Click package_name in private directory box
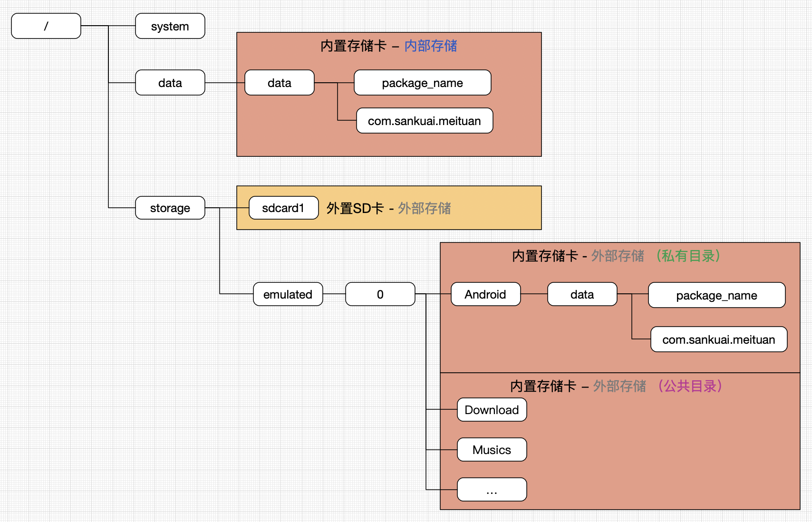 coord(717,295)
